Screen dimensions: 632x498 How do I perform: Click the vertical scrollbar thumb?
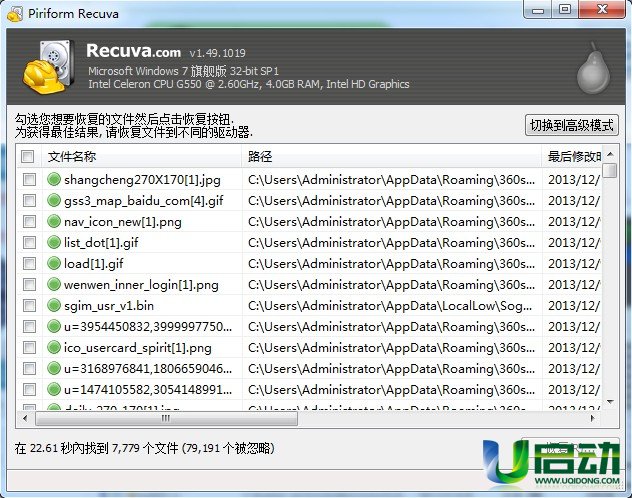pos(611,170)
